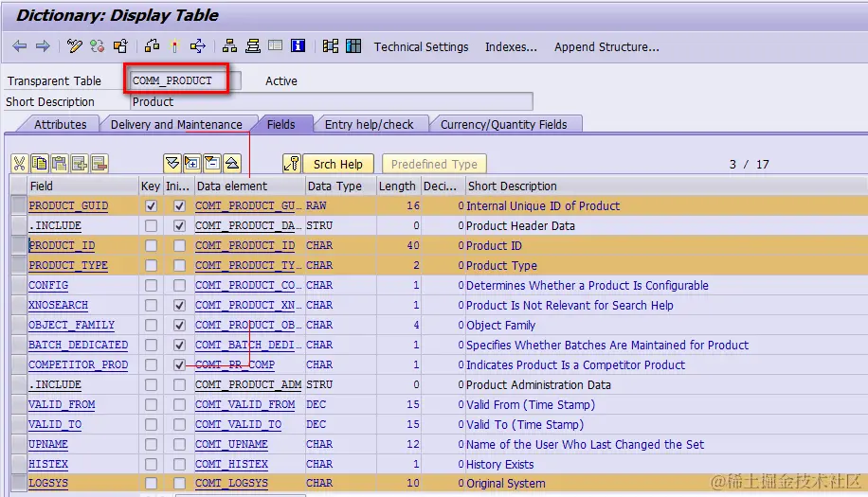Open the table Contents grid icon
Screen dimensions: 868x497
pos(353,45)
